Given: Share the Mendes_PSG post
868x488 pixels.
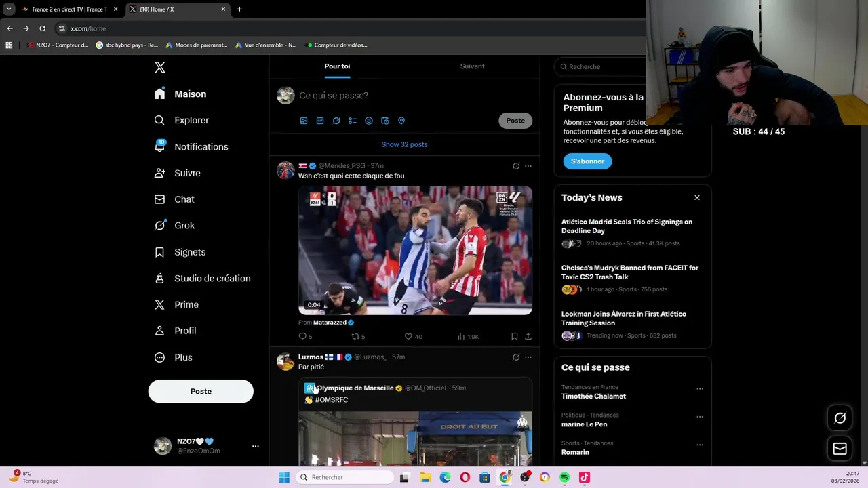Looking at the screenshot, I should click(528, 336).
